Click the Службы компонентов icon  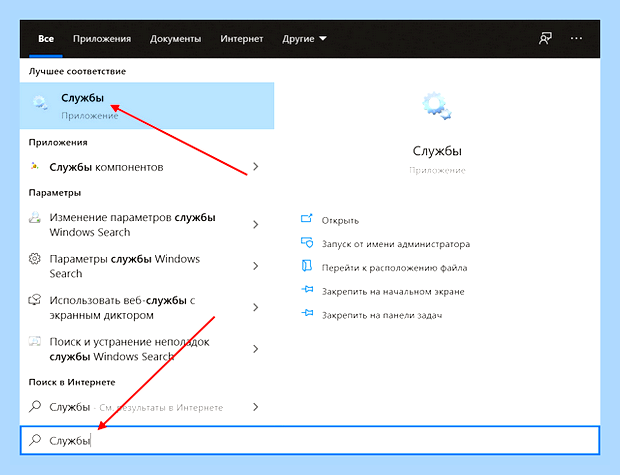(x=35, y=166)
